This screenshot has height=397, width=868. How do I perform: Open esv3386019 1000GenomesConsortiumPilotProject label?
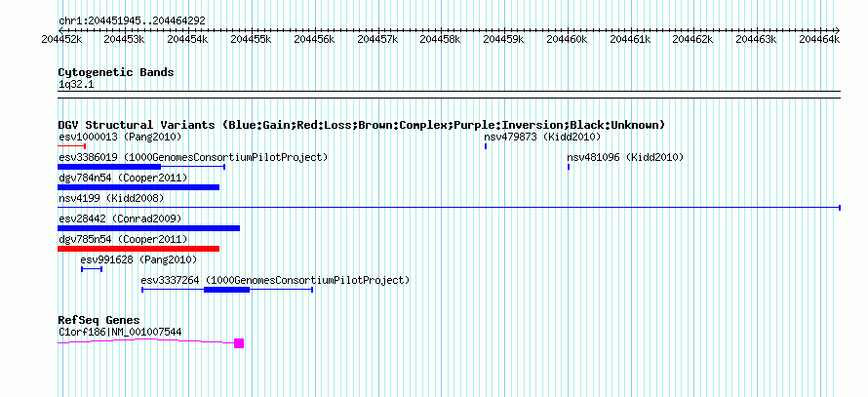(193, 157)
